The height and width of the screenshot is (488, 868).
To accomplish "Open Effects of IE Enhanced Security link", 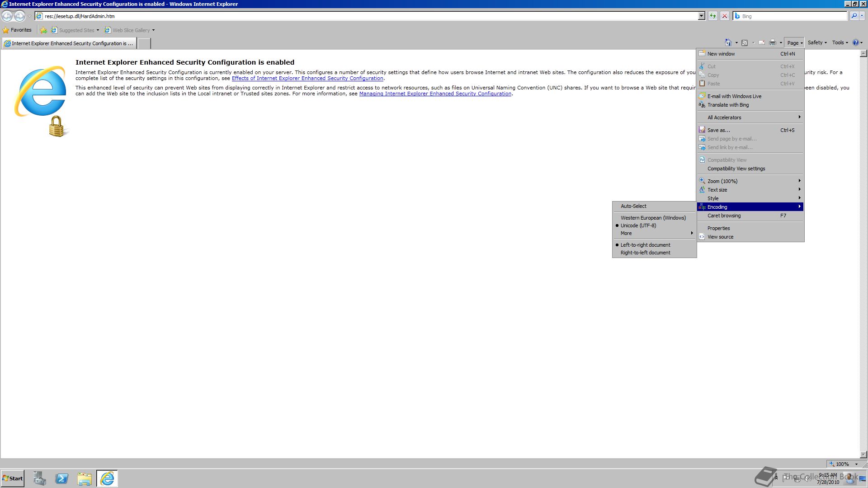I will [307, 78].
